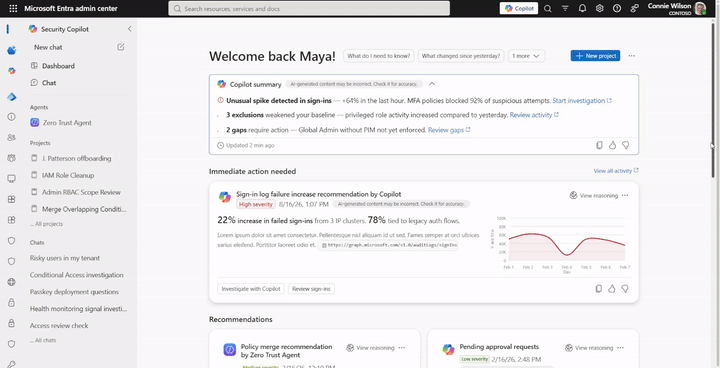Select the Zero Trust Agent
The image size is (720, 368).
[x=67, y=123]
